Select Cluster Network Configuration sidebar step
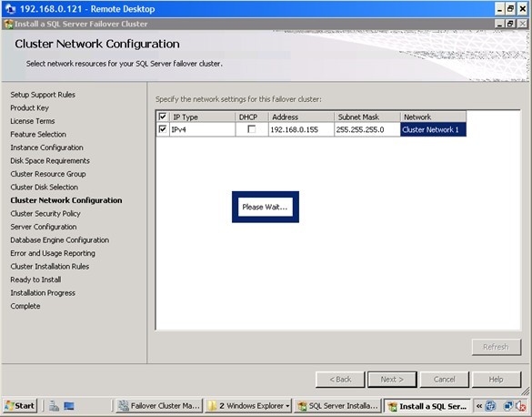Image resolution: width=532 pixels, height=417 pixels. [66, 200]
